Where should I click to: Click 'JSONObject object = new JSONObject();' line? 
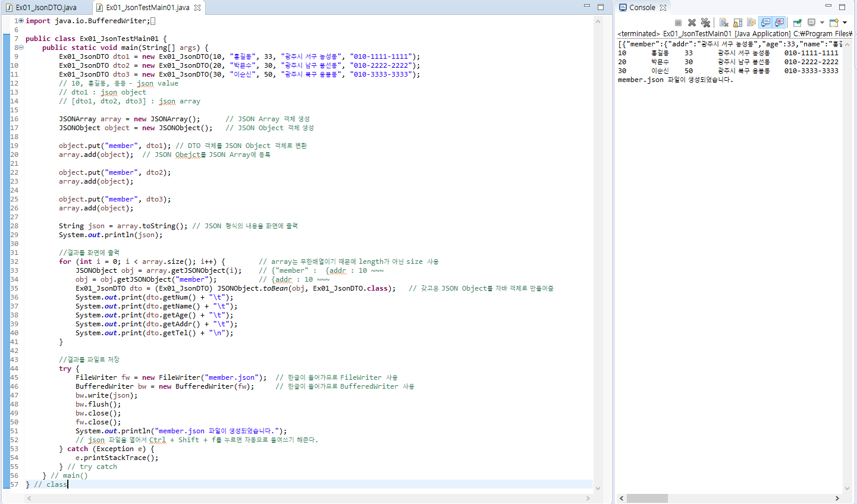(x=136, y=128)
